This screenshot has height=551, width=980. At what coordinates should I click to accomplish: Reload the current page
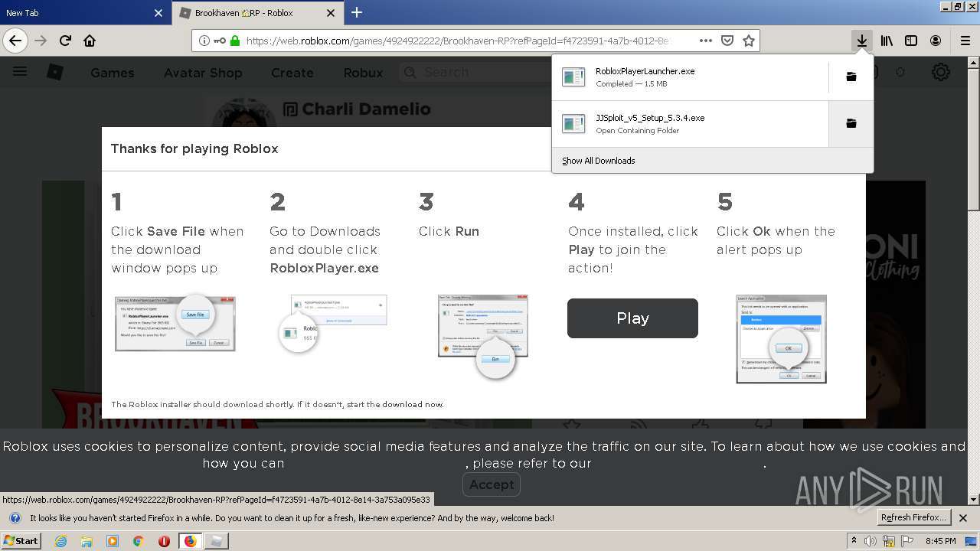65,41
